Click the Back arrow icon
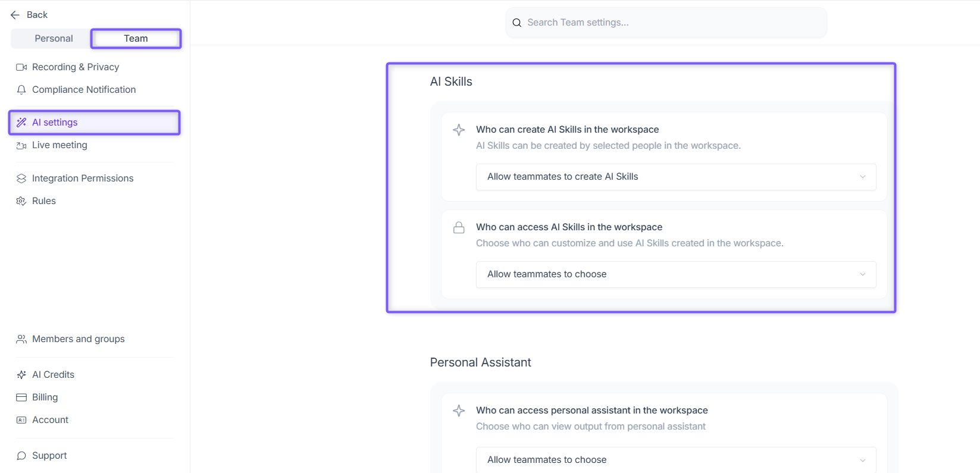The image size is (980, 473). point(15,15)
